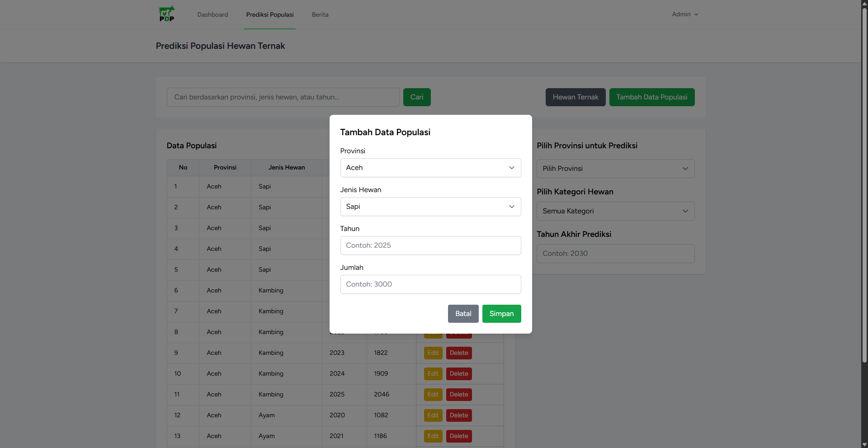Click the Tambah Data Populasi button
The width and height of the screenshot is (868, 448).
point(651,97)
